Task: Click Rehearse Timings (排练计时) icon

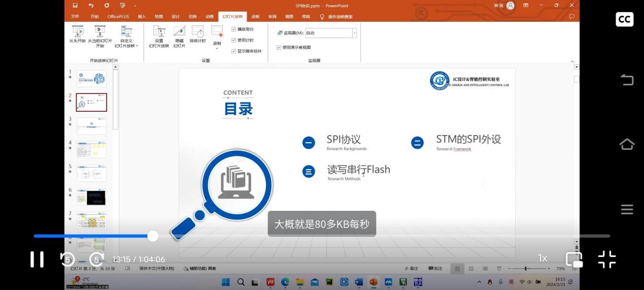Action: (197, 32)
